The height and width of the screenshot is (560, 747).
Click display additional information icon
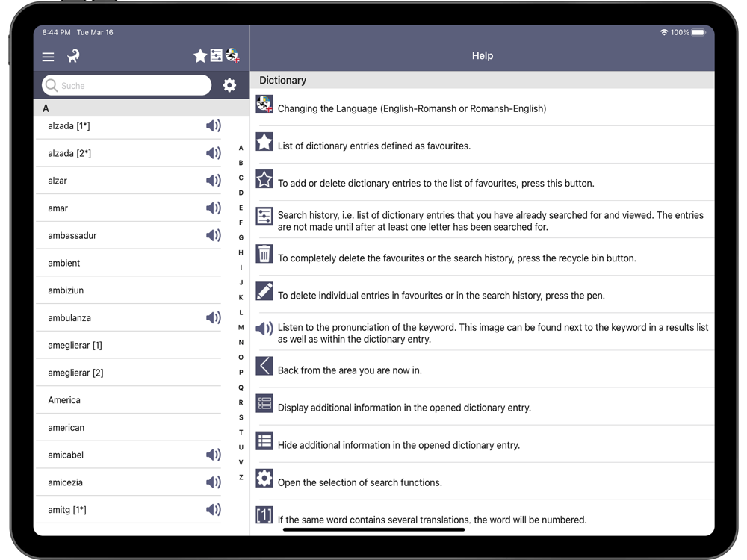coord(264,403)
